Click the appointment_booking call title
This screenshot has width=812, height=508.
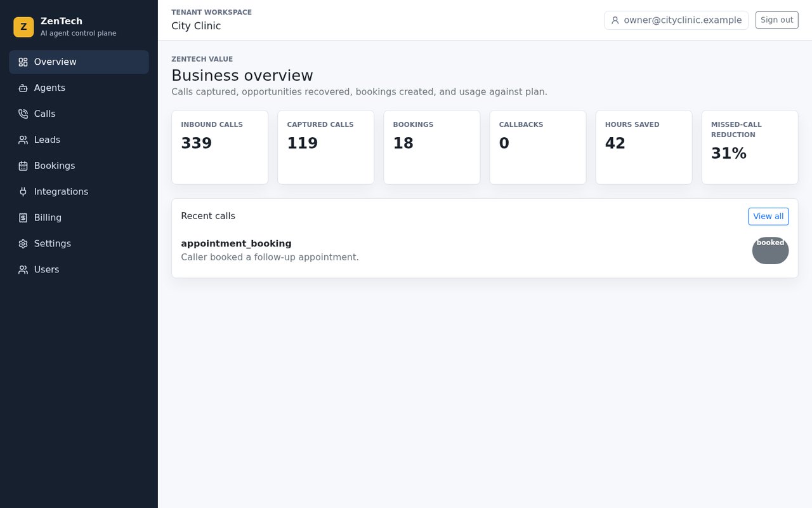236,244
